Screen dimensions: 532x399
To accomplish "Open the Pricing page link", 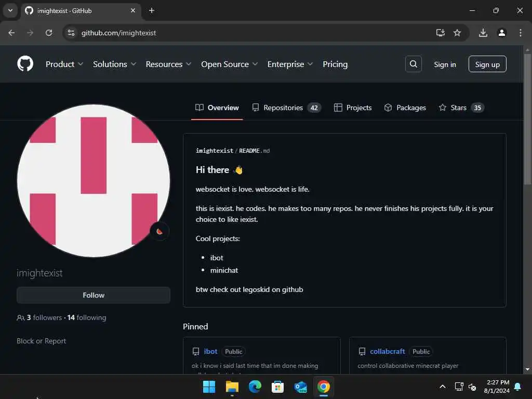I will pyautogui.click(x=335, y=64).
